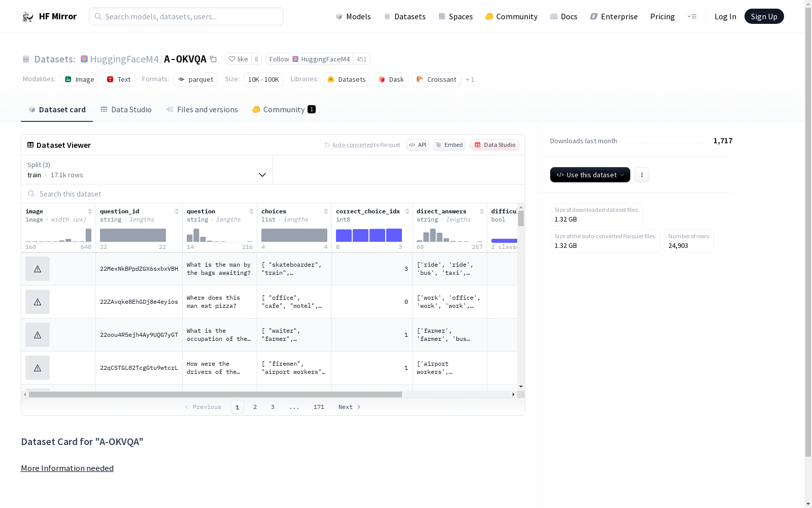Follow the HuggingFaceM4 organization
812x508 pixels.
(310, 59)
